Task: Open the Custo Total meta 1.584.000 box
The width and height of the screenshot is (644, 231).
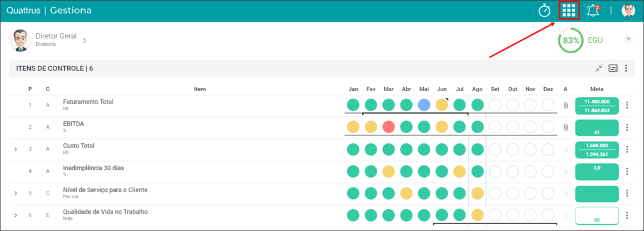Action: 597,149
